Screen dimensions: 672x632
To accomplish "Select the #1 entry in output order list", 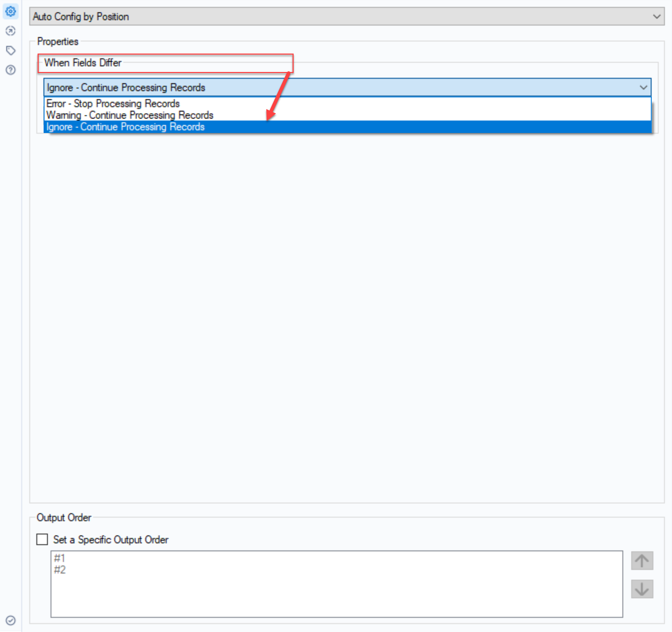I will (60, 558).
